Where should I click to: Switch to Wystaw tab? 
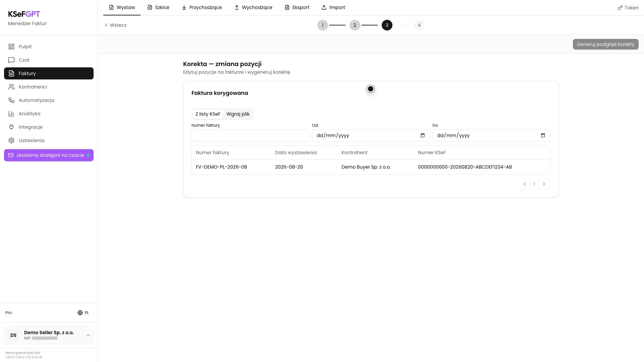tap(122, 7)
